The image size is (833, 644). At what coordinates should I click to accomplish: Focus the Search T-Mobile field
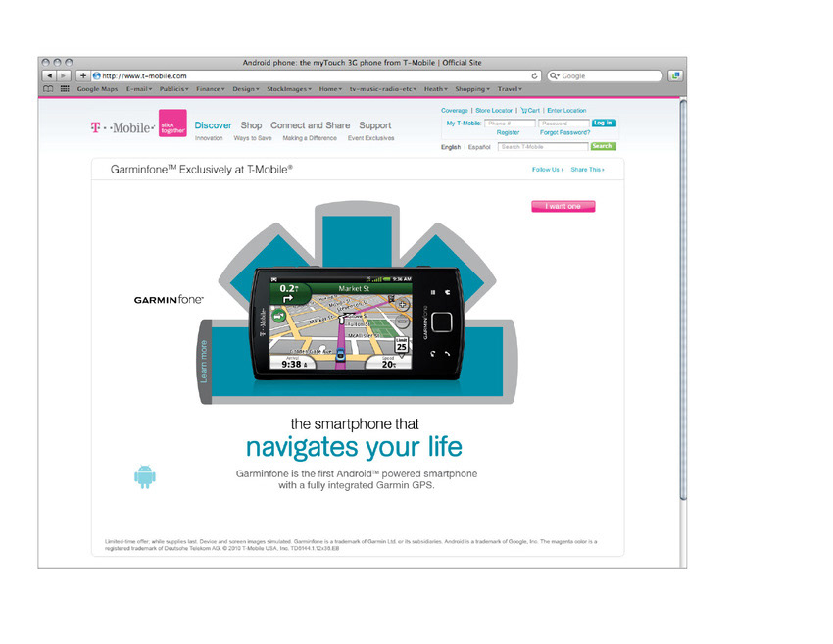[x=543, y=147]
